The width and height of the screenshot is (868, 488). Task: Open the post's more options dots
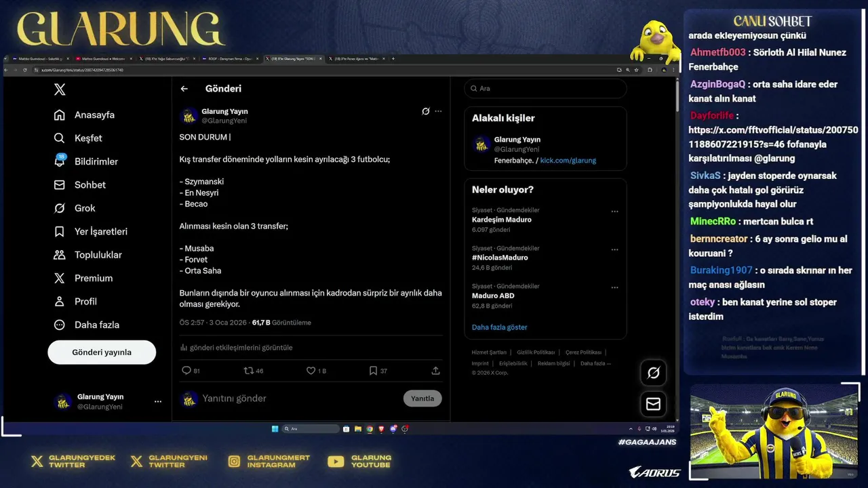[x=438, y=111]
